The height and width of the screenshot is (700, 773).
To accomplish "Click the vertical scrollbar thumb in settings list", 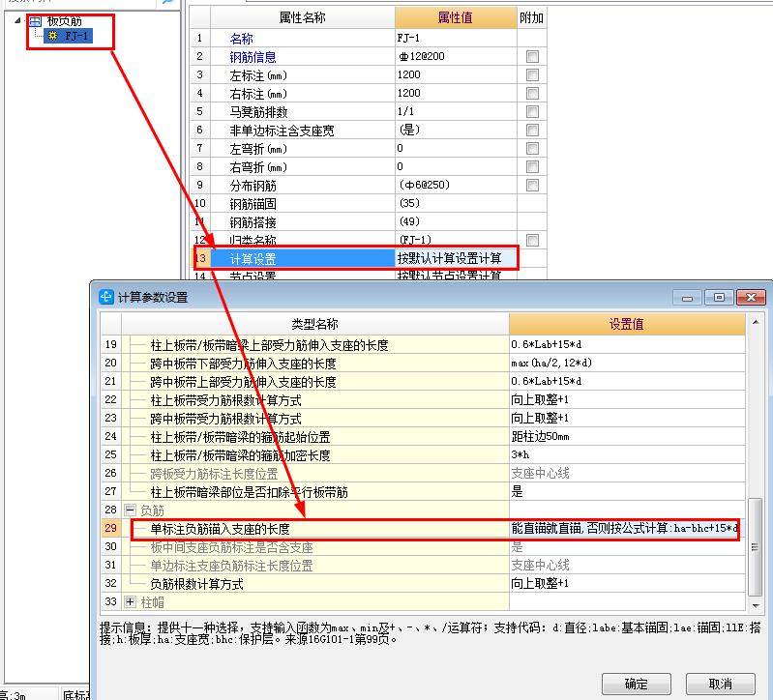I will click(x=756, y=547).
